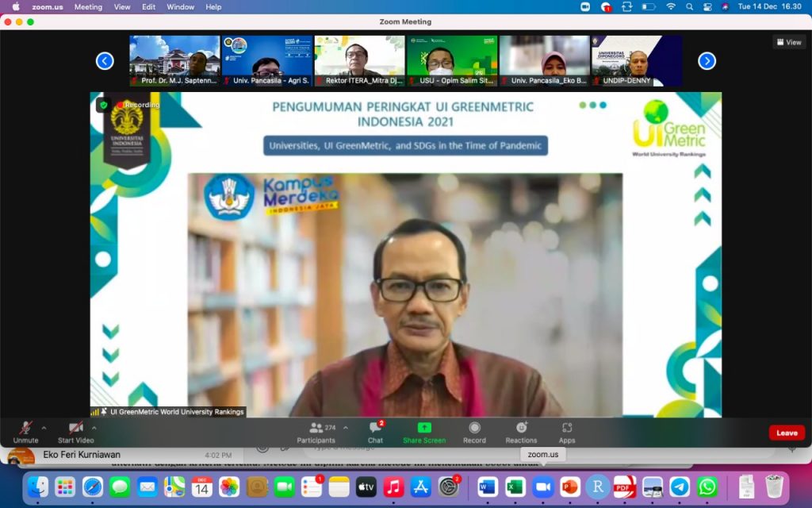Open the Trash in the Dock
Image resolution: width=812 pixels, height=508 pixels.
(x=774, y=487)
